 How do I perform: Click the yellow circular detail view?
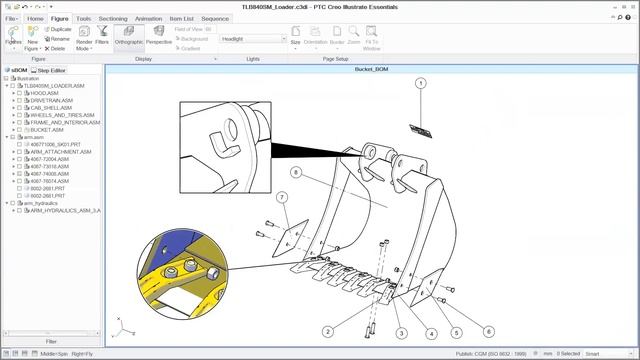coord(182,274)
